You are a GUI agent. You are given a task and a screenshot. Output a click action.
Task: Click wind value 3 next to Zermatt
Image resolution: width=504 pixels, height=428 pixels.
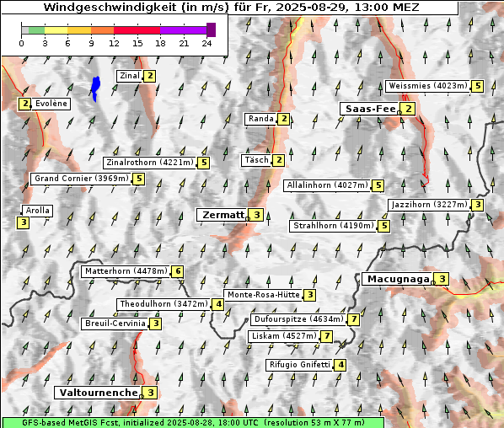257,215
